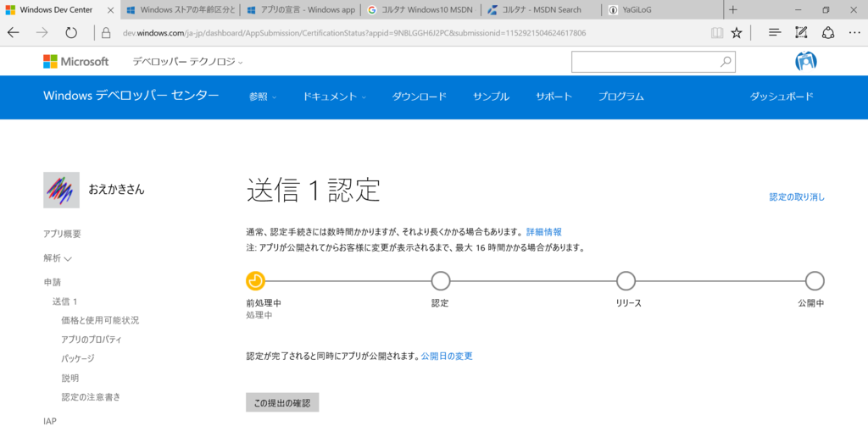Viewport: 868px width, 426px height.
Task: Open 説明 page in sidebar
Action: coord(70,379)
